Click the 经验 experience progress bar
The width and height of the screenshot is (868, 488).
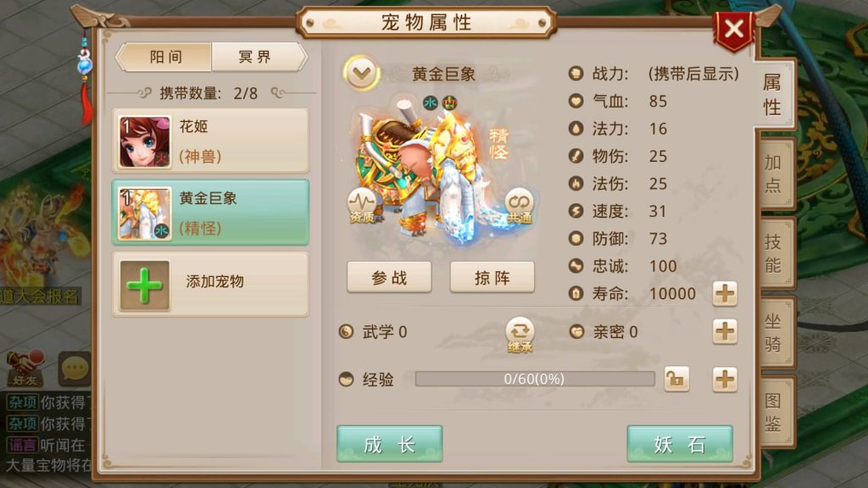point(535,379)
